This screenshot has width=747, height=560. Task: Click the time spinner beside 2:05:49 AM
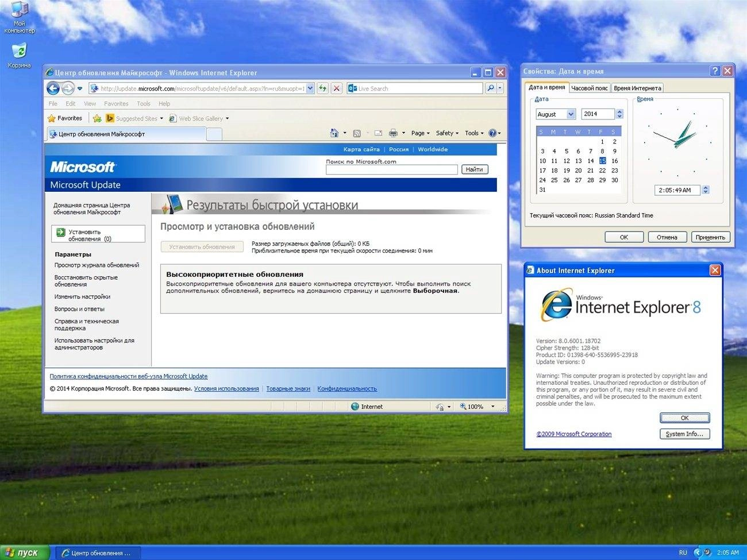pyautogui.click(x=706, y=190)
